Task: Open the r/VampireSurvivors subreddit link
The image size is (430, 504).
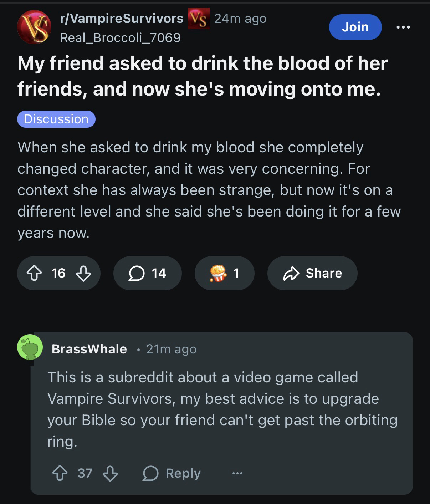Action: pos(122,19)
